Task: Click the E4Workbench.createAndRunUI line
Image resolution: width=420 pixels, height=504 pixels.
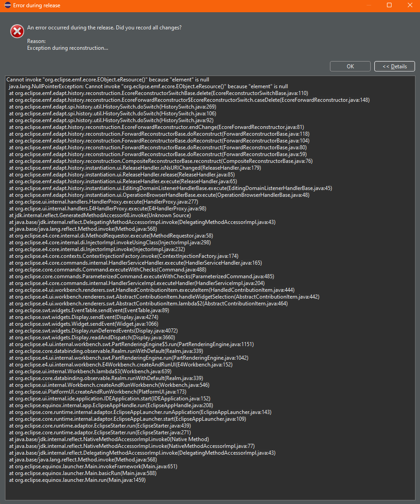Action: (x=120, y=364)
